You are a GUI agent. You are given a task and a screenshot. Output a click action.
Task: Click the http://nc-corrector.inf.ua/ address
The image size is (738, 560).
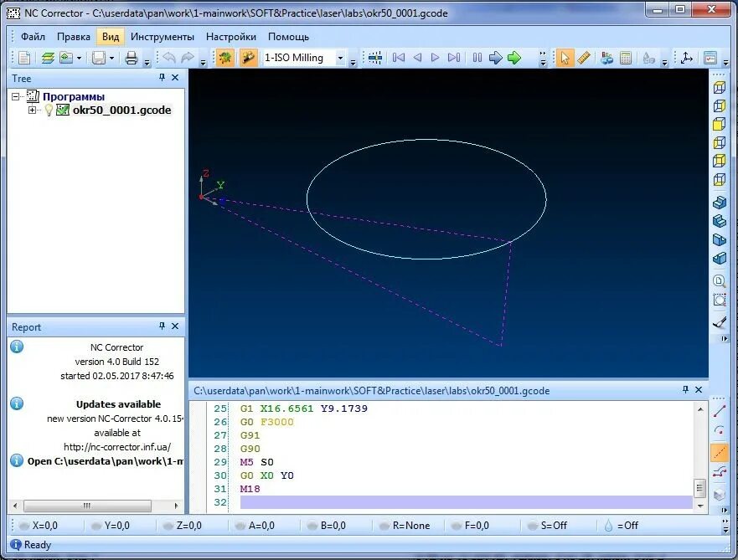click(117, 447)
